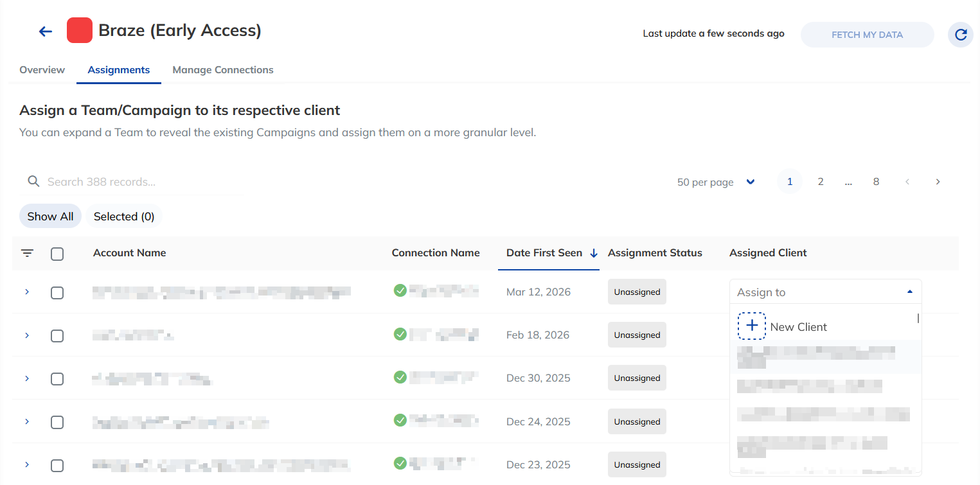Click the Assign to dropdown scrollbar
Viewport: 980px width, 485px height.
918,318
